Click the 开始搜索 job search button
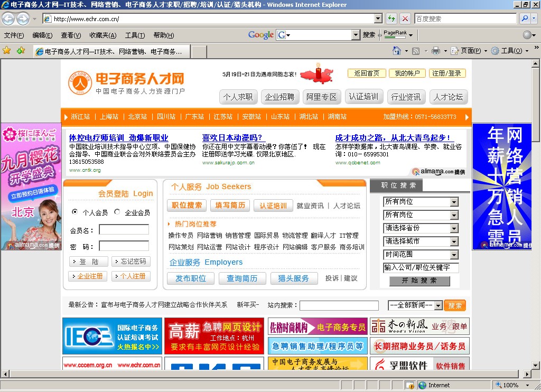Image resolution: width=541 pixels, height=392 pixels. 419,281
